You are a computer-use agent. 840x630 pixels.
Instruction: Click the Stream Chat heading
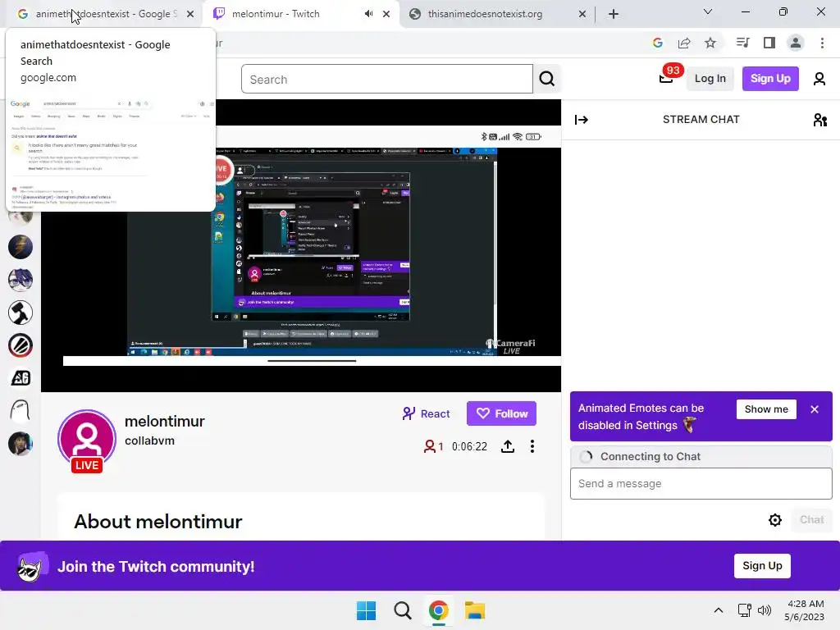[701, 120]
